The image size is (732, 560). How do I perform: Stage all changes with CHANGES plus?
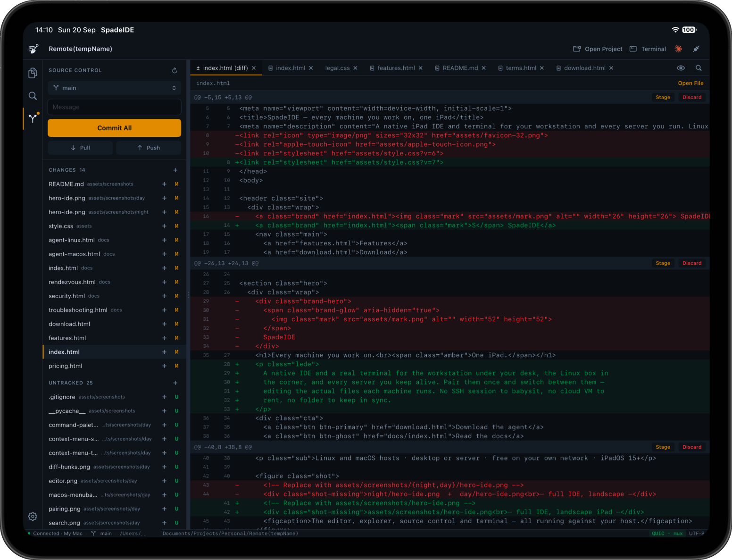coord(175,170)
